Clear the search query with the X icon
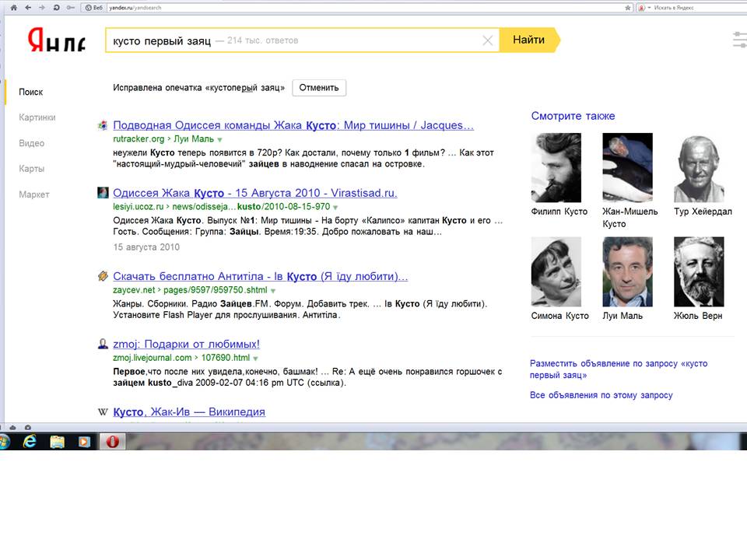The image size is (747, 560). [x=488, y=40]
